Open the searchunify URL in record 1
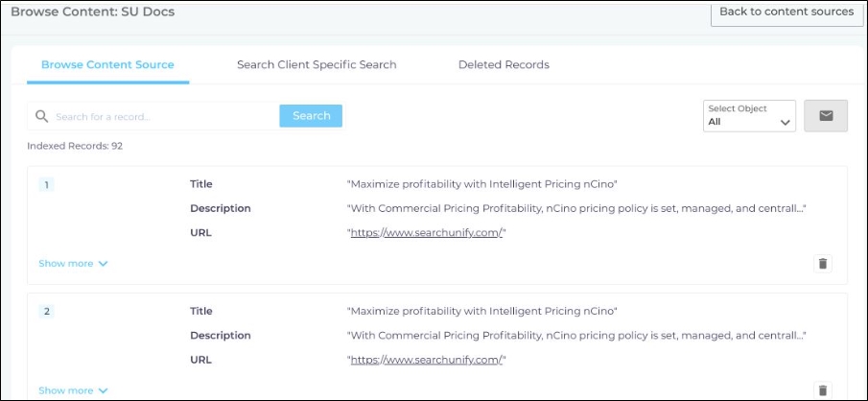The width and height of the screenshot is (868, 401). pyautogui.click(x=426, y=233)
